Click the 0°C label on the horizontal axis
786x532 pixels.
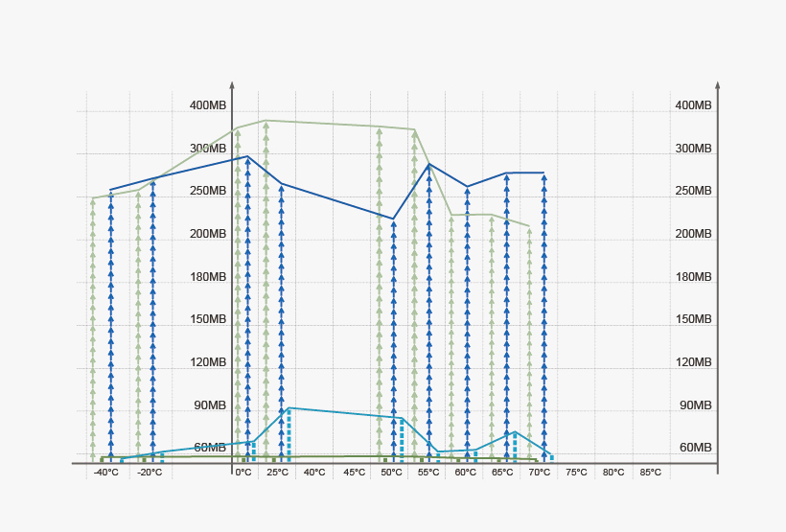243,473
